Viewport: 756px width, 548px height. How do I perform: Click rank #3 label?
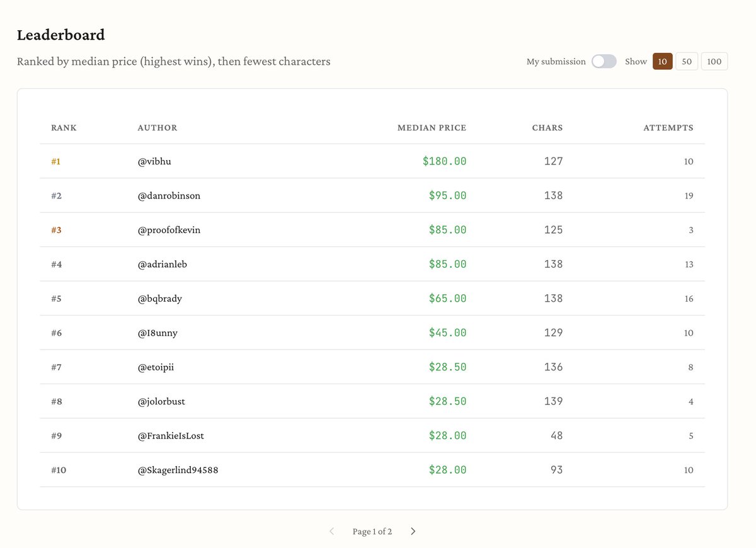(x=56, y=231)
